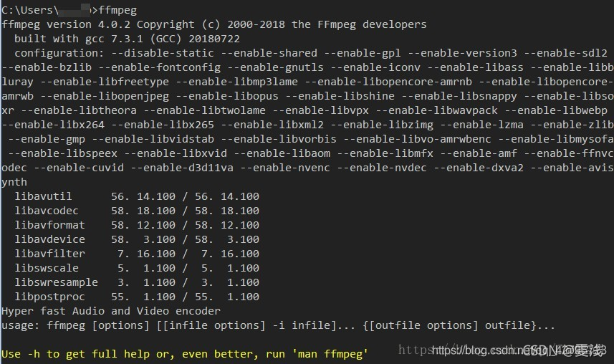Click the '--enable-nvenc' flag
614x364 pixels.
tap(285, 168)
